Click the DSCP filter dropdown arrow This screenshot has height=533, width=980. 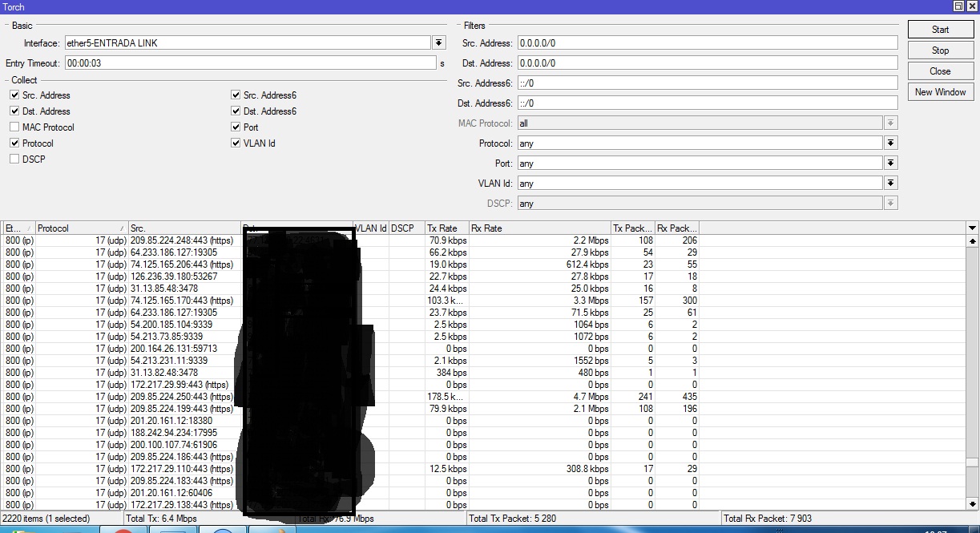(x=890, y=204)
